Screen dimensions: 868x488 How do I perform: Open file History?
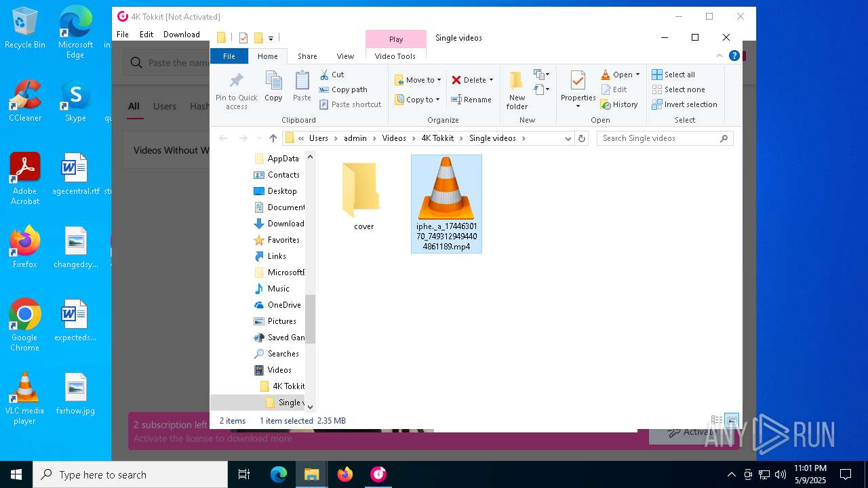[619, 104]
